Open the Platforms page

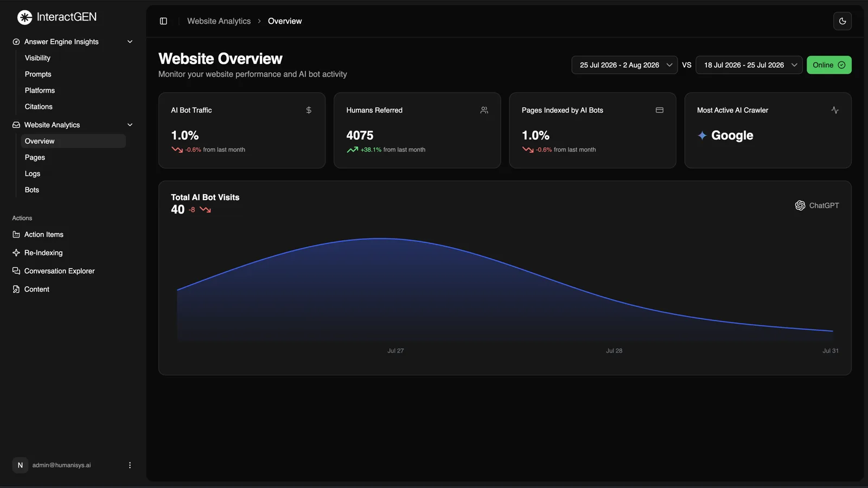click(x=40, y=91)
